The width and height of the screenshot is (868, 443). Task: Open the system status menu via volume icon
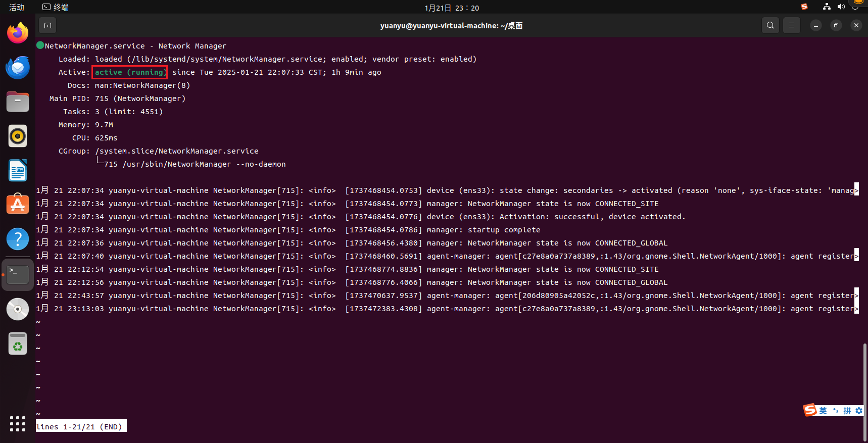tap(841, 7)
